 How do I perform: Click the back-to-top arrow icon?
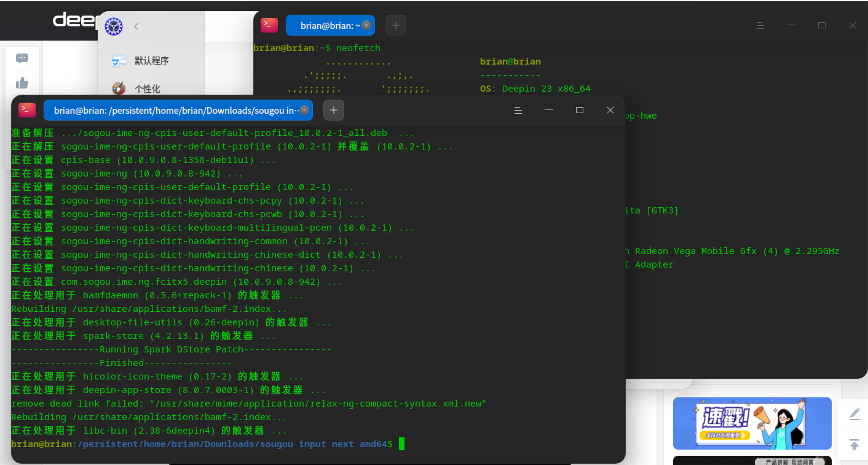tap(854, 444)
